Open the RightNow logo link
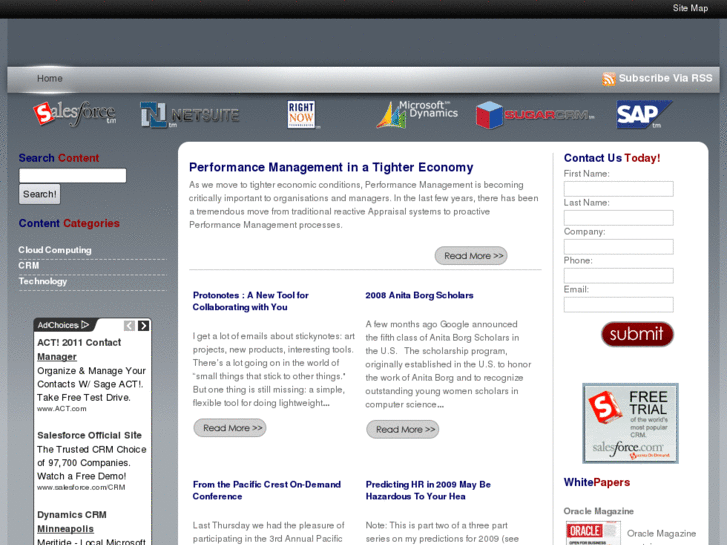Image resolution: width=727 pixels, height=545 pixels. [x=302, y=115]
